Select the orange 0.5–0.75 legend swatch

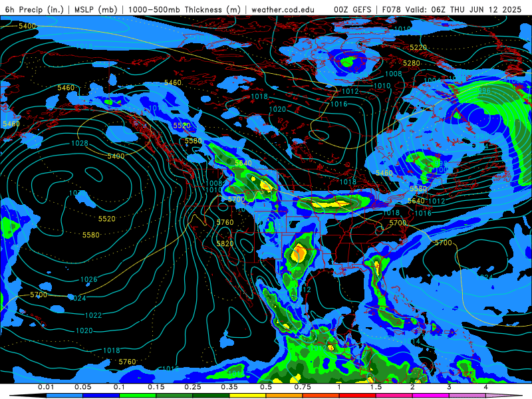285,396
